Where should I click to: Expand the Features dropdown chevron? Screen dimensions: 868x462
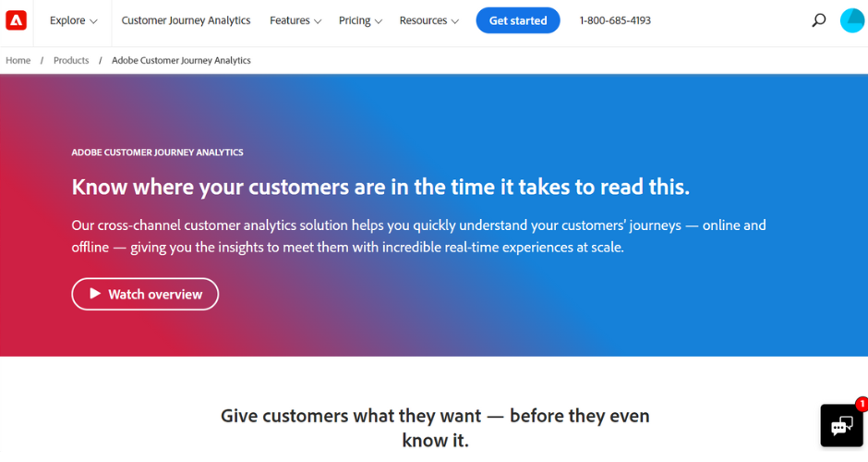point(318,21)
